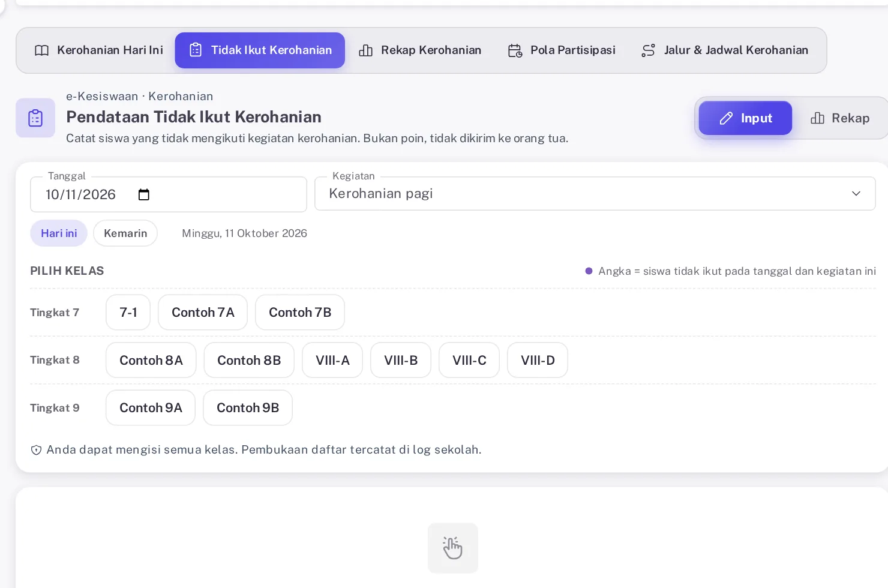Click the hand pointer icon in the empty panel
The height and width of the screenshot is (588, 888).
click(453, 548)
